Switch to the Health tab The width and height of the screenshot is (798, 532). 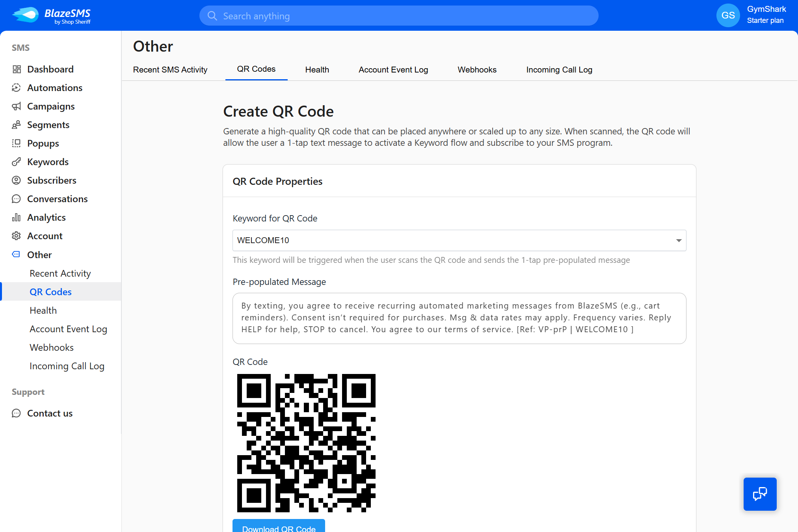[x=317, y=70]
